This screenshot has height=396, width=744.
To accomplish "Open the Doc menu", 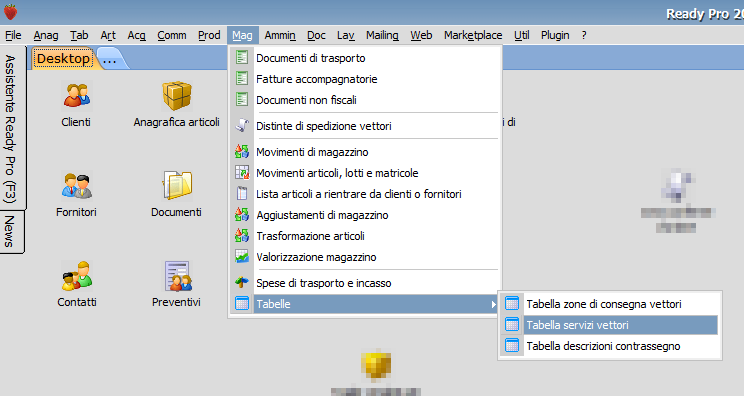I will coord(316,35).
